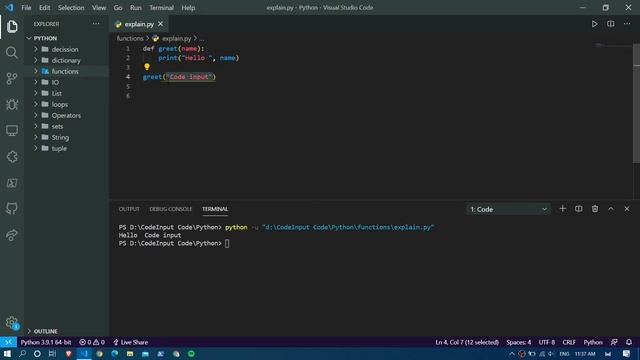Expand the String folder
The width and height of the screenshot is (640, 360).
[68, 138]
